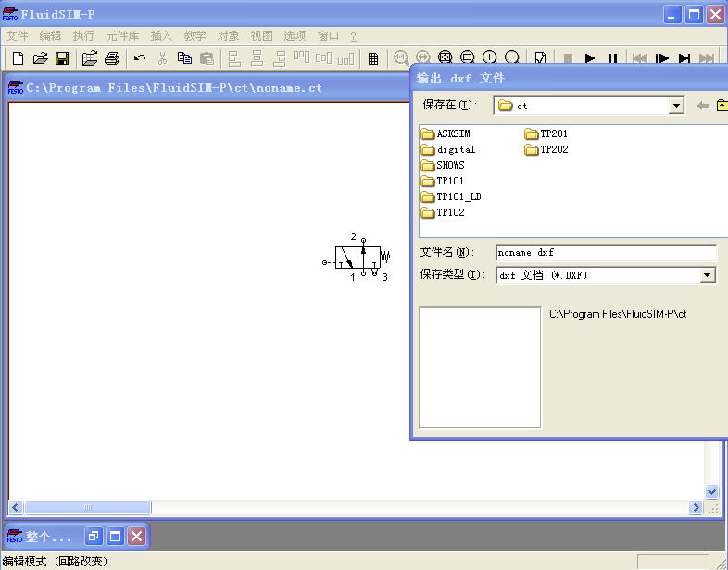
Task: Open the 编辑 menu
Action: click(50, 36)
